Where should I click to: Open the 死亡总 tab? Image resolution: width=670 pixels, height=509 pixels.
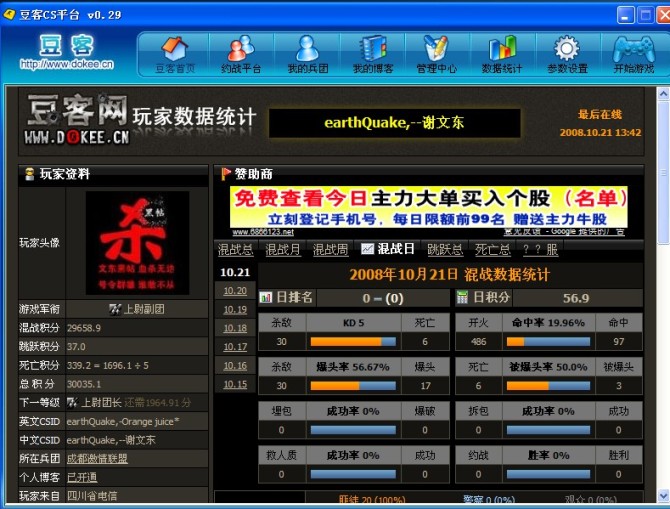pyautogui.click(x=492, y=249)
